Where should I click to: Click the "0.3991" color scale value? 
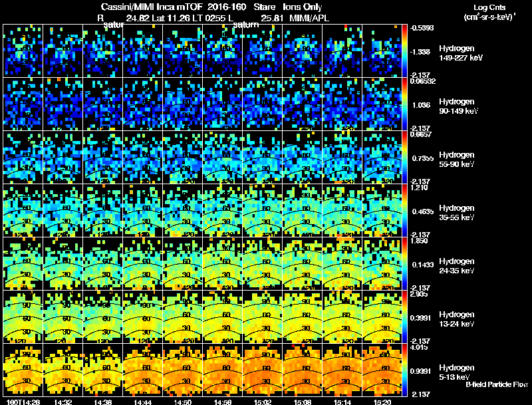click(421, 318)
